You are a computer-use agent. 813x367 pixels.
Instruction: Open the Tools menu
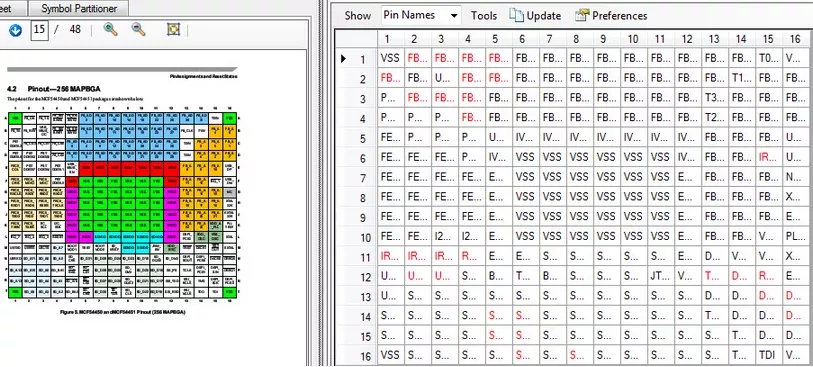[x=483, y=16]
